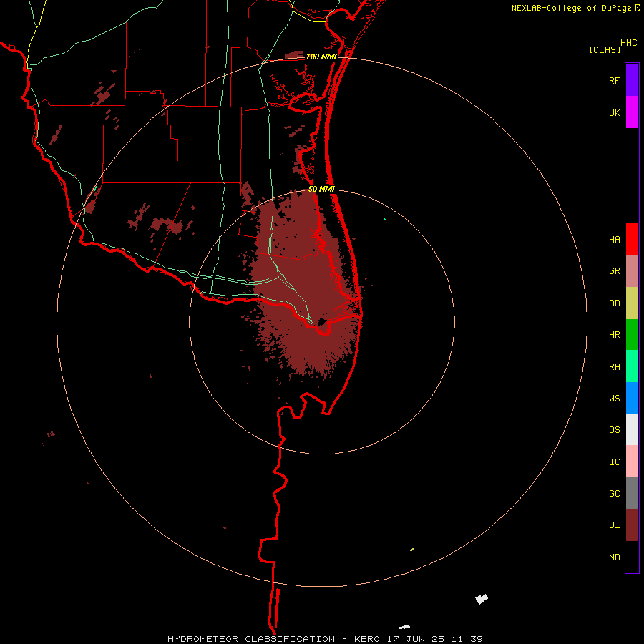Click the IC legend label
644x644 pixels.
(614, 462)
